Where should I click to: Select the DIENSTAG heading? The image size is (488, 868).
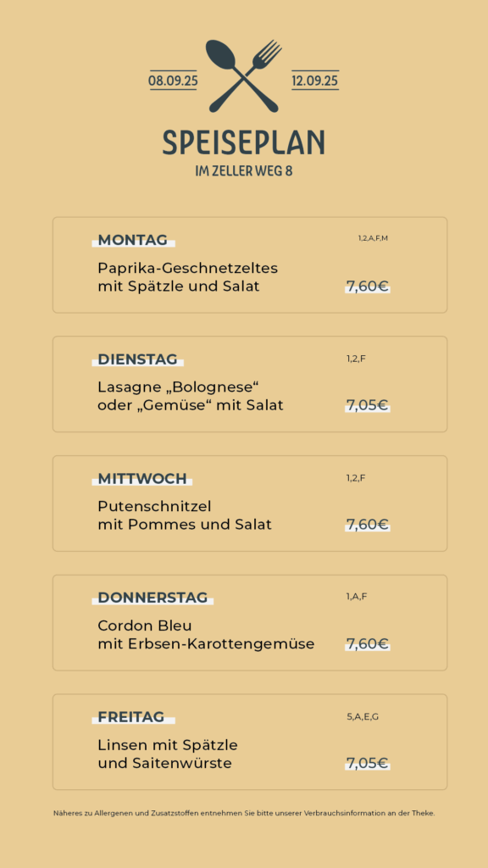[138, 359]
